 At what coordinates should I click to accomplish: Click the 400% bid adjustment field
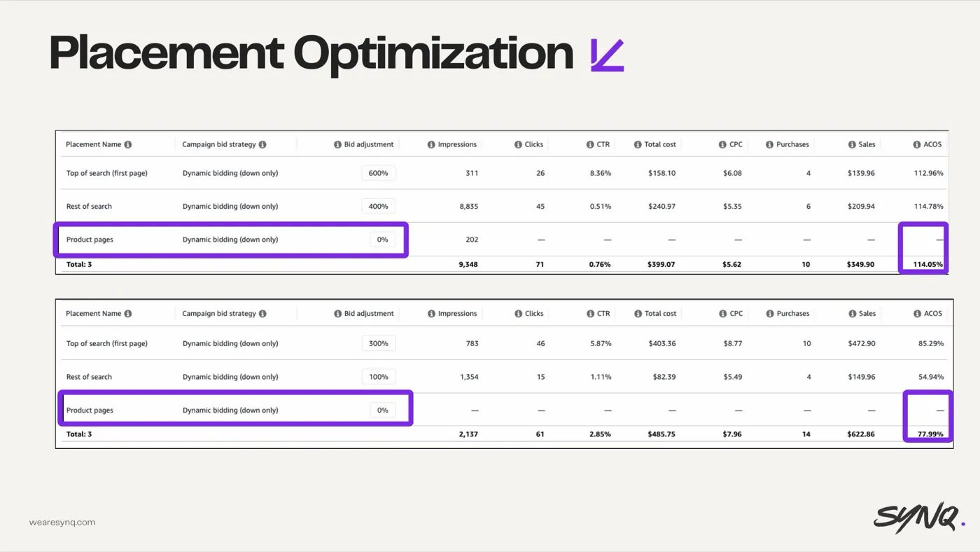[379, 206]
